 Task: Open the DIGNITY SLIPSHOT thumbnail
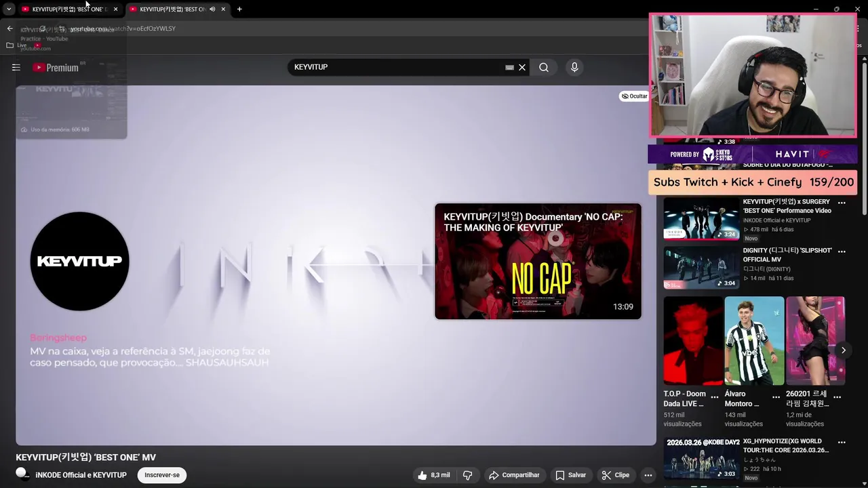point(701,267)
